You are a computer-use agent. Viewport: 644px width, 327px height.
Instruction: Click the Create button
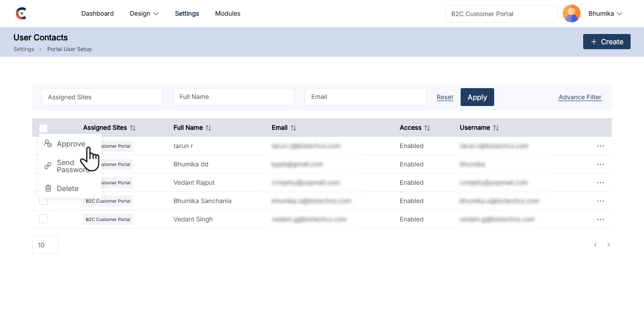[x=606, y=42]
